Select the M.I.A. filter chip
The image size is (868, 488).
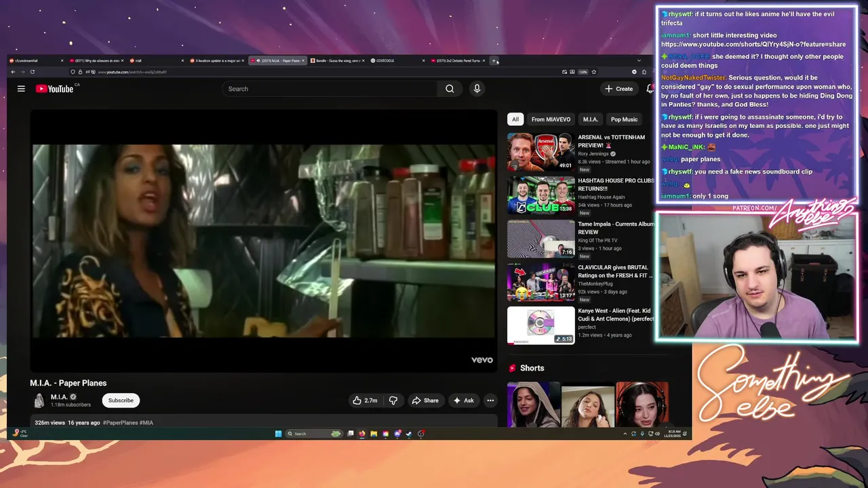pyautogui.click(x=591, y=119)
